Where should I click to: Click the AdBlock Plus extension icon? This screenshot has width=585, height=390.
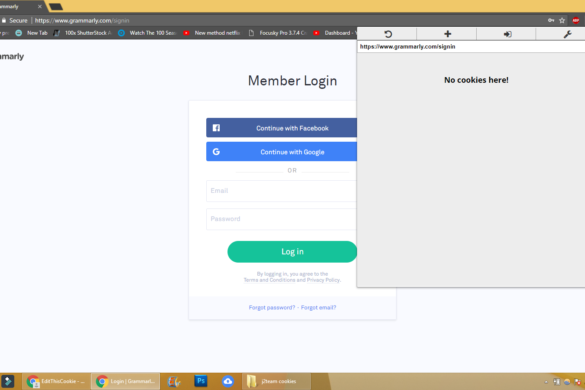click(576, 21)
